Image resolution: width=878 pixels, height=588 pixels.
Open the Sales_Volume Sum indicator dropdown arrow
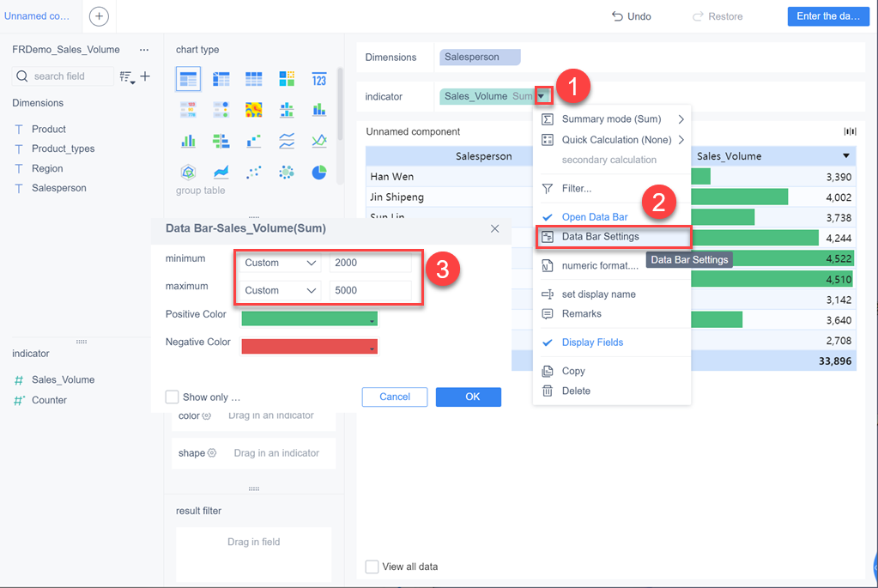coord(542,96)
